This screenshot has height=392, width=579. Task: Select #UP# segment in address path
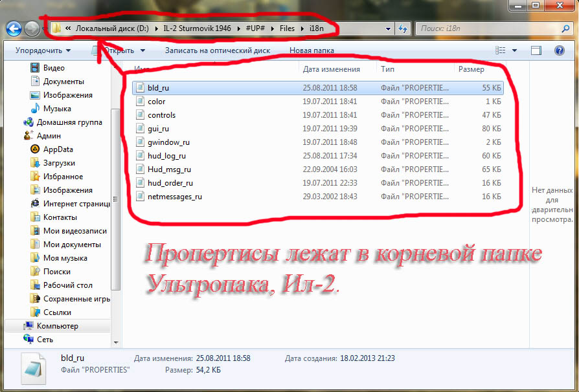tap(256, 28)
